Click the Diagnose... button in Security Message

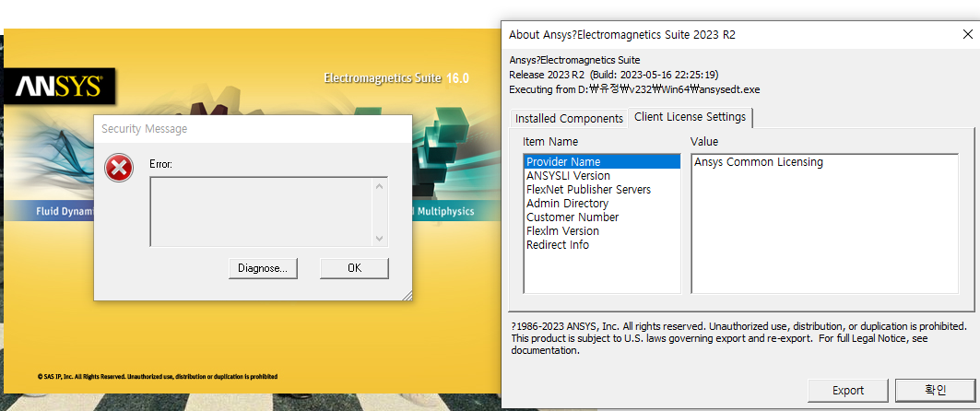tap(263, 268)
